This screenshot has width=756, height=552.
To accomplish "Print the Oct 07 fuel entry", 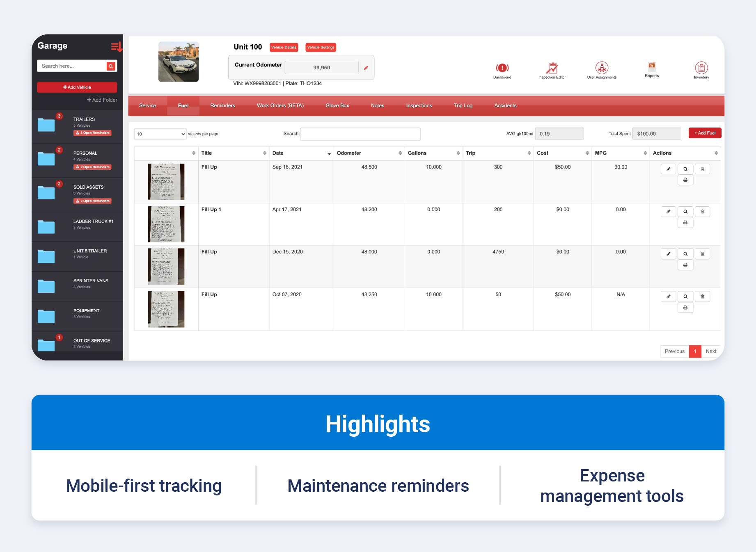I will tap(685, 307).
